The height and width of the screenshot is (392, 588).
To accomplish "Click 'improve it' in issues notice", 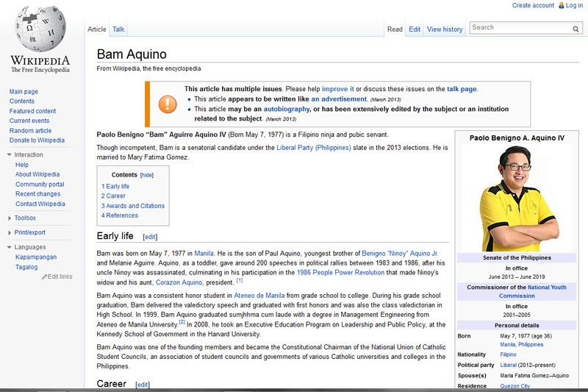I will [338, 89].
